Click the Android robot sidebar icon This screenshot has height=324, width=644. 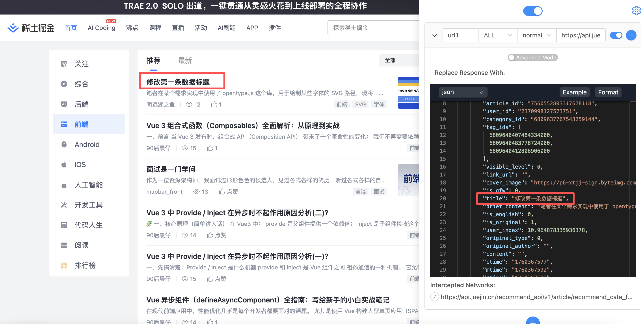click(64, 144)
